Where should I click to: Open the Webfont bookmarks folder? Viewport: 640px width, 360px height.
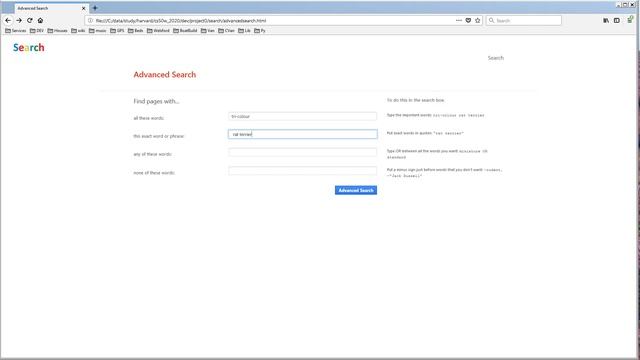click(158, 31)
